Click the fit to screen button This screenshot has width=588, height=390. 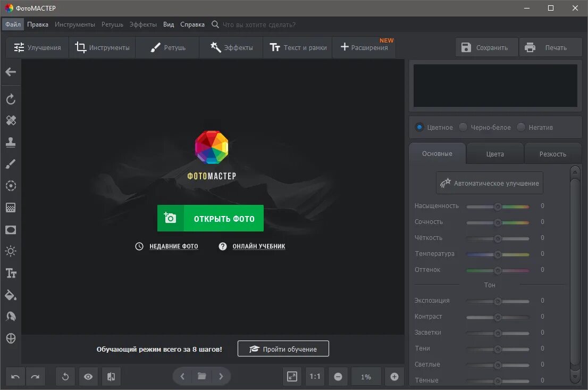point(292,377)
